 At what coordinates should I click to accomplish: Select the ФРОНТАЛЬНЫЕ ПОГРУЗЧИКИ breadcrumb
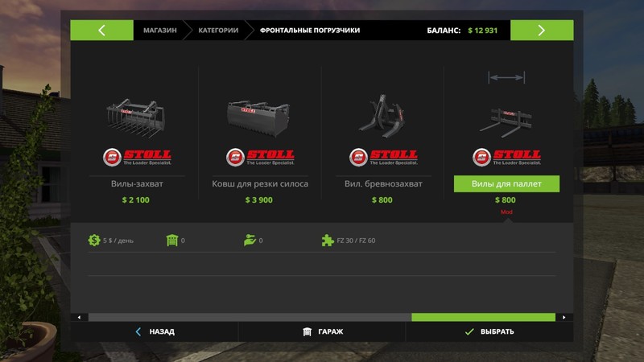click(x=310, y=30)
